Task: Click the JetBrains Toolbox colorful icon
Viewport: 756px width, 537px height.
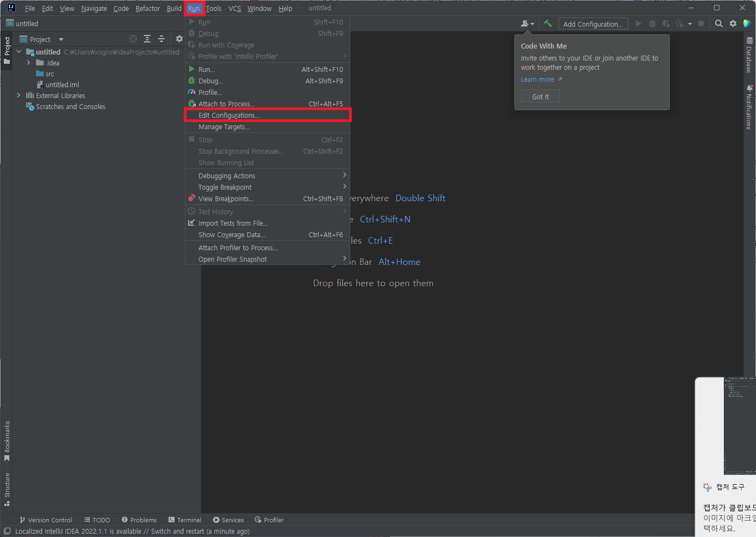Action: click(x=747, y=23)
